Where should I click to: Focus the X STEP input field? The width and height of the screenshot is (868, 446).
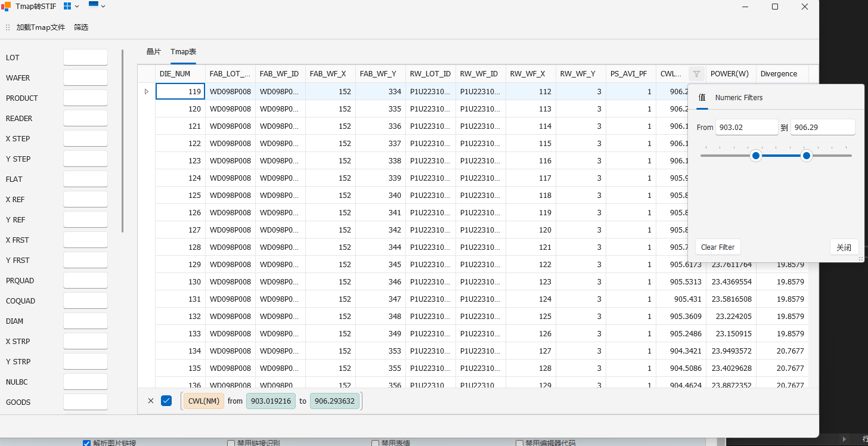(x=85, y=138)
